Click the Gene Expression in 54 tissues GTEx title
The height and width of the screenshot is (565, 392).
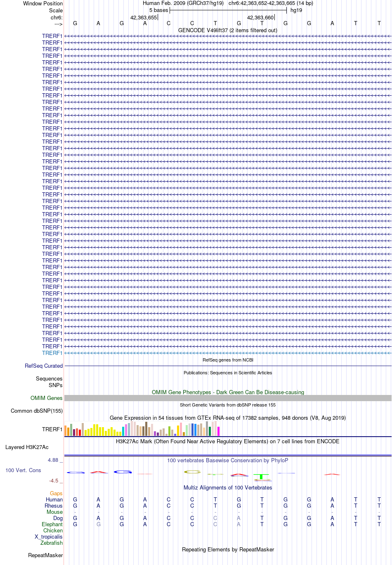(x=228, y=418)
